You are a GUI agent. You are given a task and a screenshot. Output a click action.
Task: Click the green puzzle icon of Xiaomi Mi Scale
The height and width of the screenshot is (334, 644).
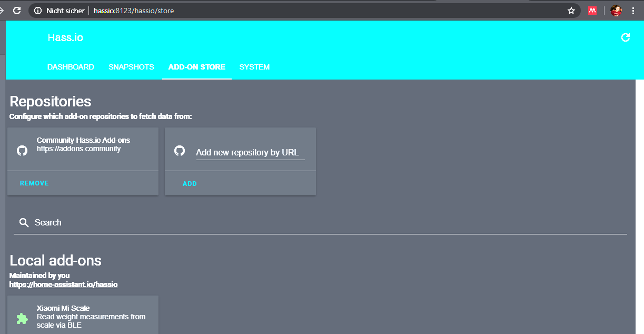point(22,318)
